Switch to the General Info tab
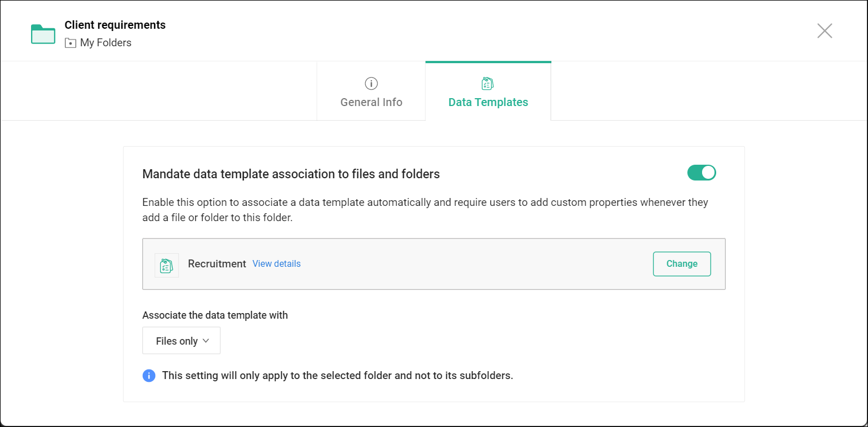The image size is (868, 427). [x=371, y=102]
